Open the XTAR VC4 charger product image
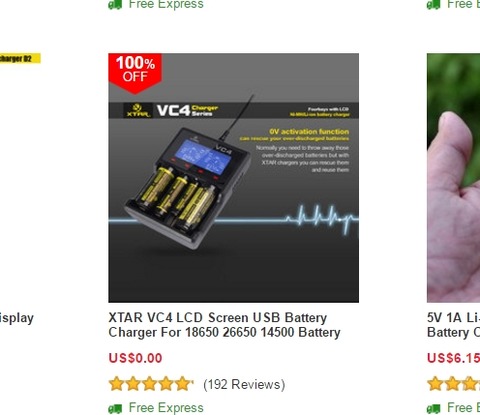The height and width of the screenshot is (415, 480). (233, 178)
